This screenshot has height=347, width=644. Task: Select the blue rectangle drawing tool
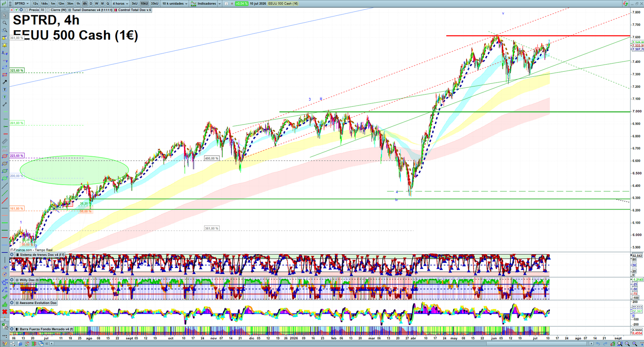click(x=4, y=67)
